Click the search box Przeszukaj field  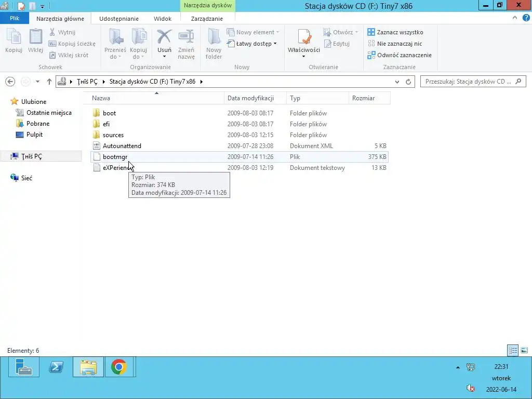pos(473,82)
